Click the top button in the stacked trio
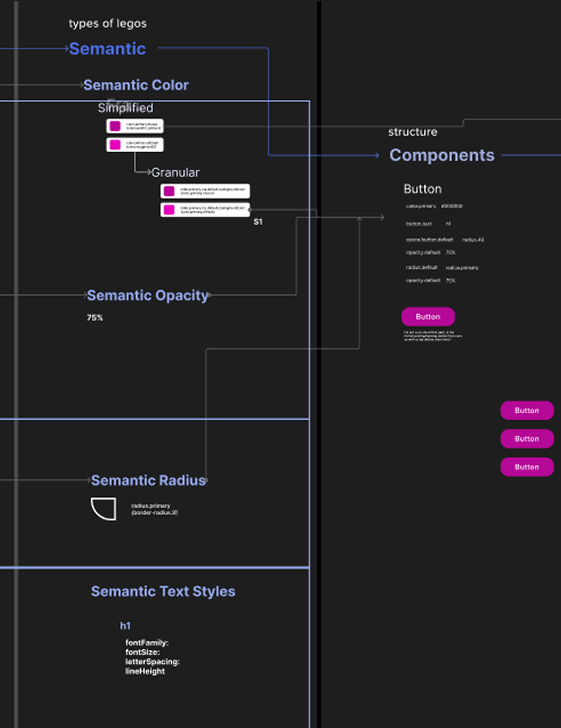The width and height of the screenshot is (561, 728). [x=527, y=410]
